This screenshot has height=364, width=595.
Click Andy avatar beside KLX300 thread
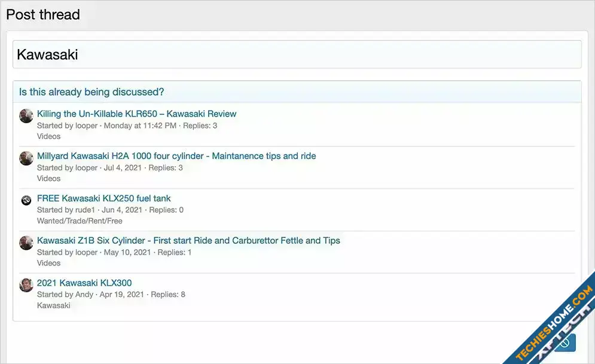point(26,285)
